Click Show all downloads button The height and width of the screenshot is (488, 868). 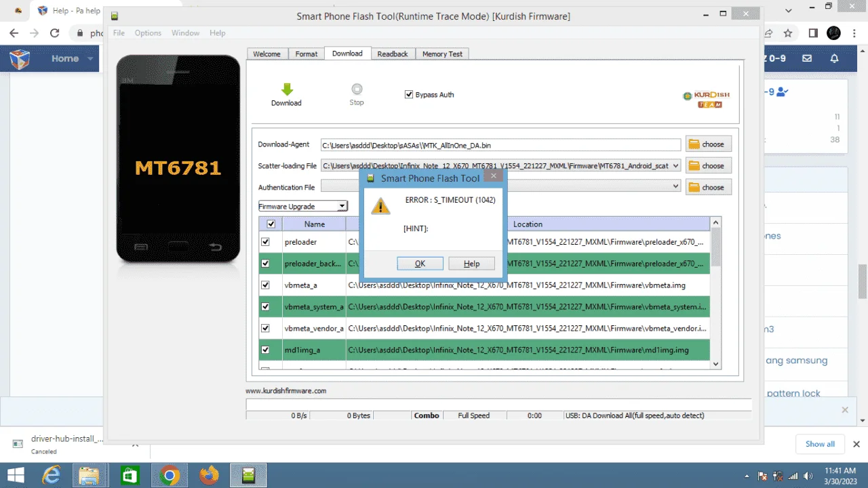coord(820,444)
